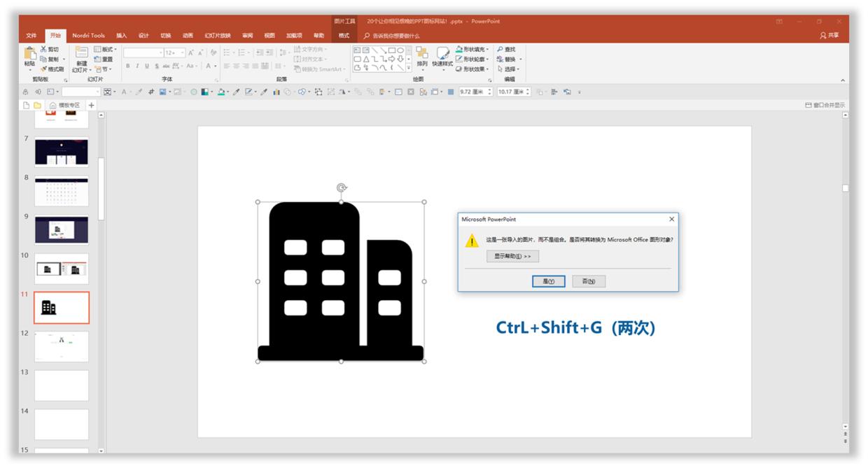Viewport: 868px width, 468px height.
Task: Expand the Shape Fill (形状填充) dropdown
Action: 472,49
